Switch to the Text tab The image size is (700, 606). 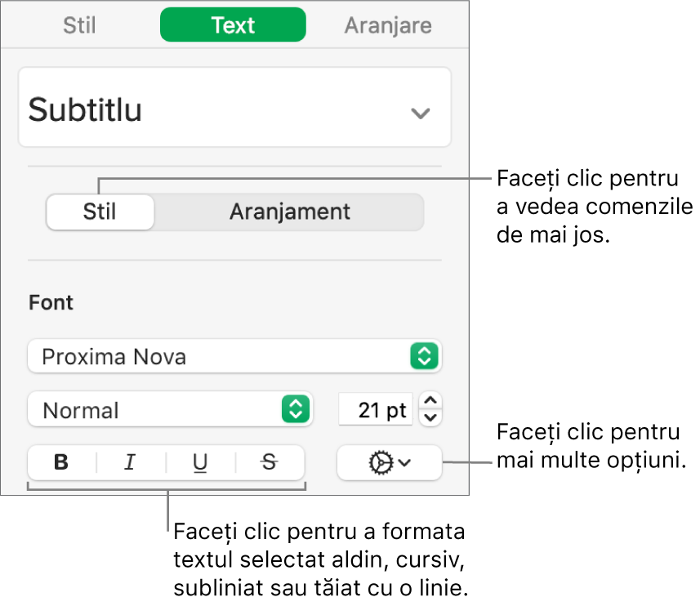point(233,25)
